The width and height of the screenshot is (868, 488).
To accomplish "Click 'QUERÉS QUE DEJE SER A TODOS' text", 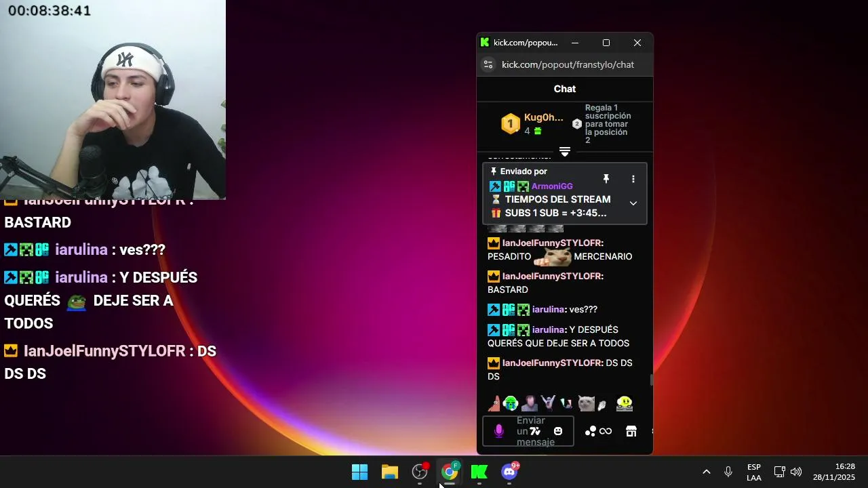I will [558, 343].
